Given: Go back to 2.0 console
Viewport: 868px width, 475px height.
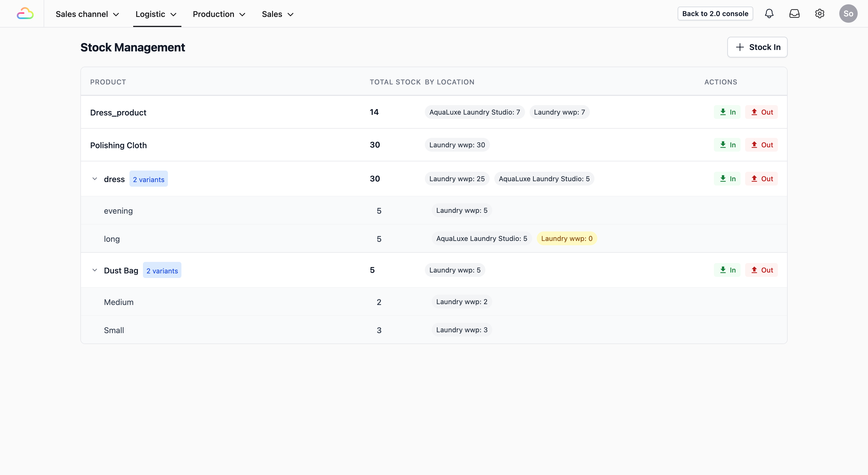Looking at the screenshot, I should click(x=715, y=14).
